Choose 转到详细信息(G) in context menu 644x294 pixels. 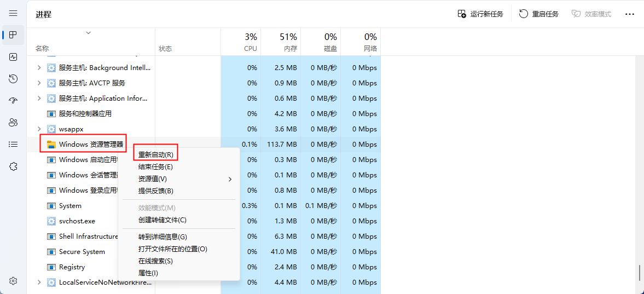click(x=163, y=237)
